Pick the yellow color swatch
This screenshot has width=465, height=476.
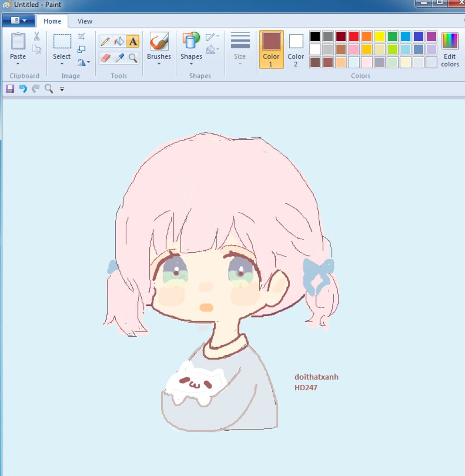coord(380,36)
